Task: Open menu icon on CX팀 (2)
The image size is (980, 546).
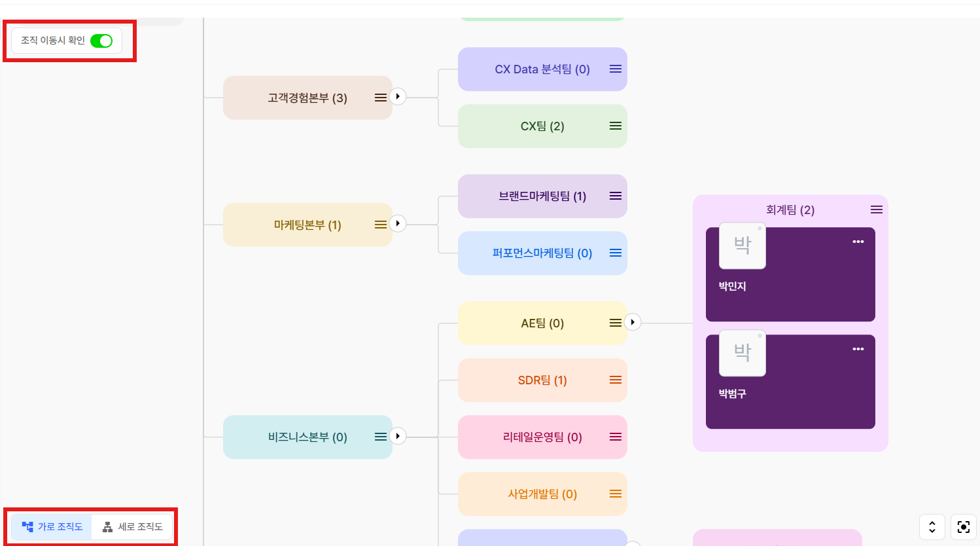Action: click(x=616, y=126)
